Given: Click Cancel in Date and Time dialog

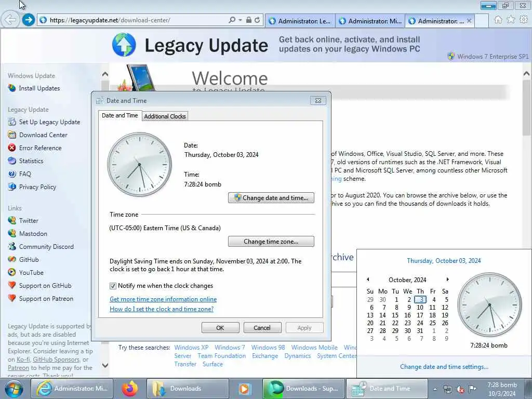Looking at the screenshot, I should (262, 328).
